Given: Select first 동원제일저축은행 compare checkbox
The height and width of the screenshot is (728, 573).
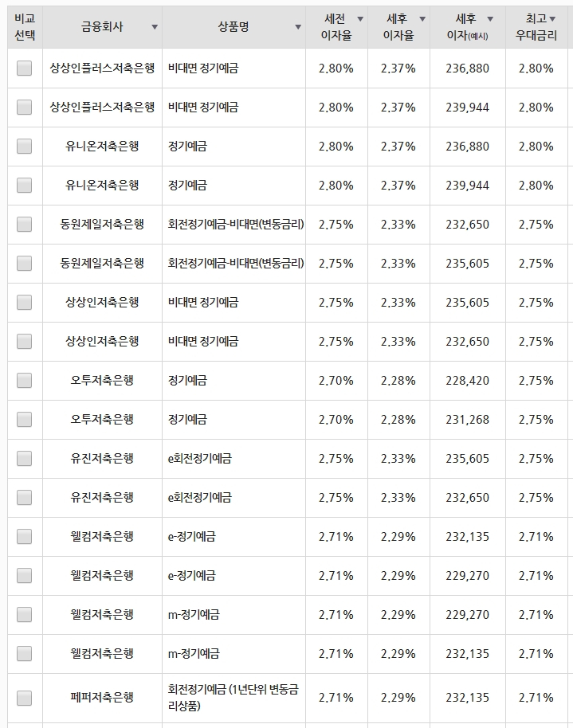Looking at the screenshot, I should [24, 225].
